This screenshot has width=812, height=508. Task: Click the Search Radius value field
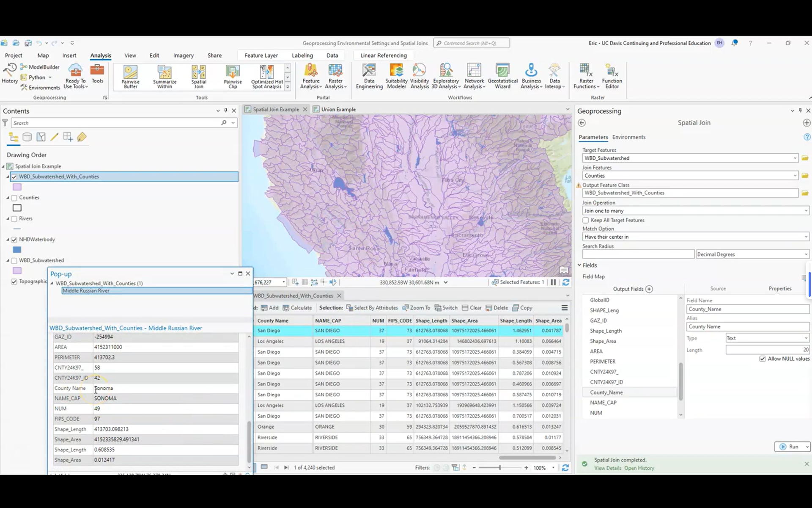pyautogui.click(x=638, y=254)
